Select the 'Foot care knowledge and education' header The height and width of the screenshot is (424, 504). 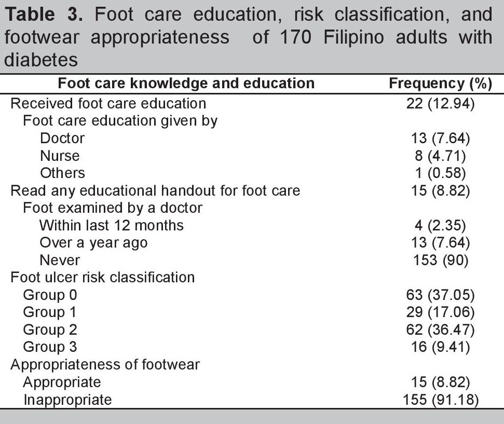click(x=186, y=84)
